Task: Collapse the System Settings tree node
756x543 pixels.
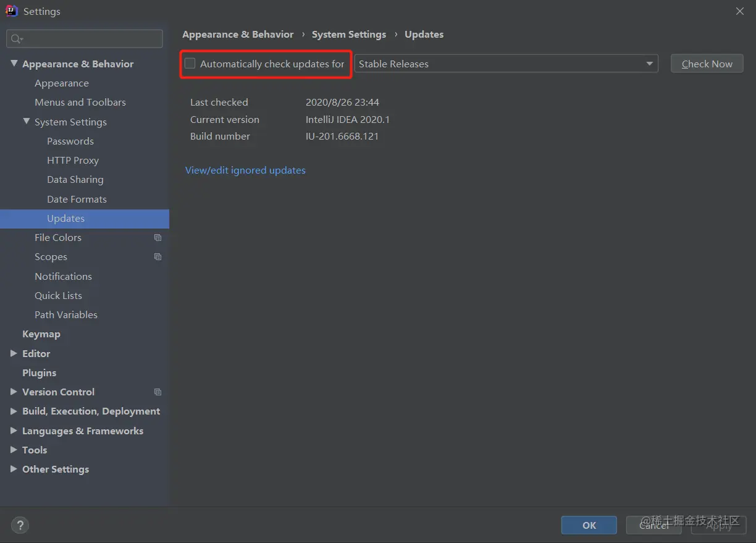Action: tap(27, 122)
